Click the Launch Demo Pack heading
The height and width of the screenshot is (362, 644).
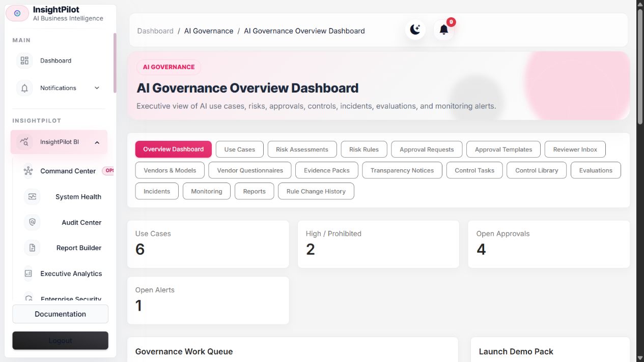(516, 351)
